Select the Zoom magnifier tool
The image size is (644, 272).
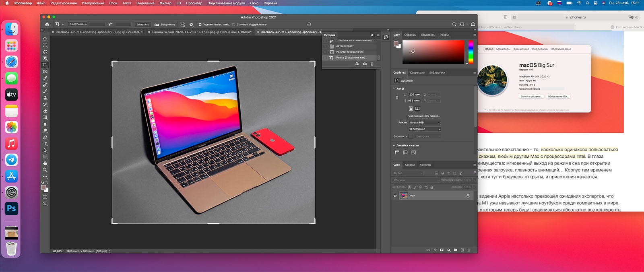click(45, 170)
